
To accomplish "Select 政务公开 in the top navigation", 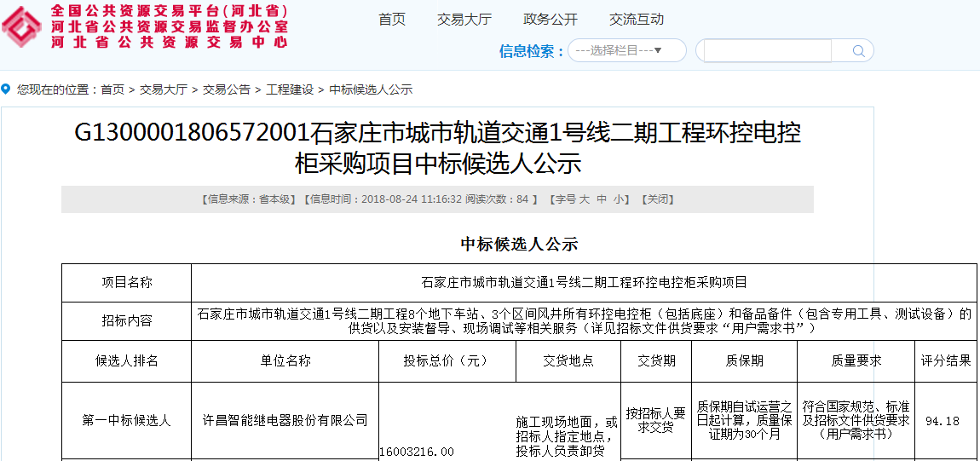I will coord(551,20).
